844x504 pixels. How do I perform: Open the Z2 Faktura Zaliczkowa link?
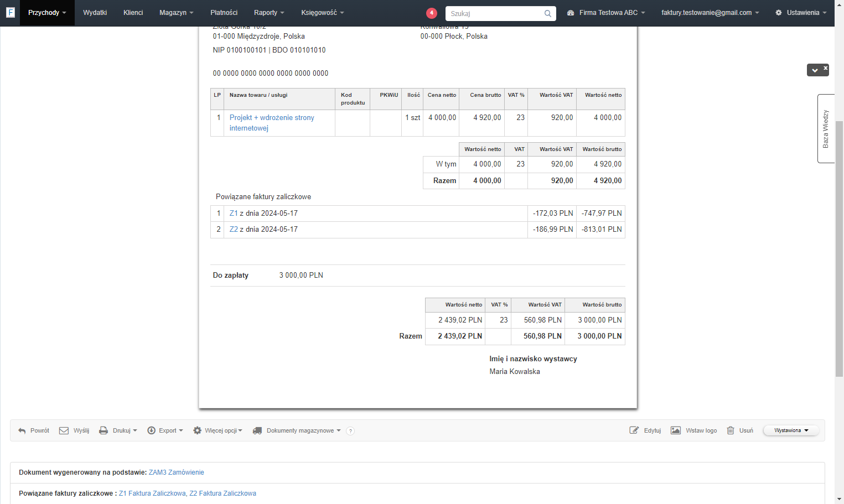[x=222, y=493]
